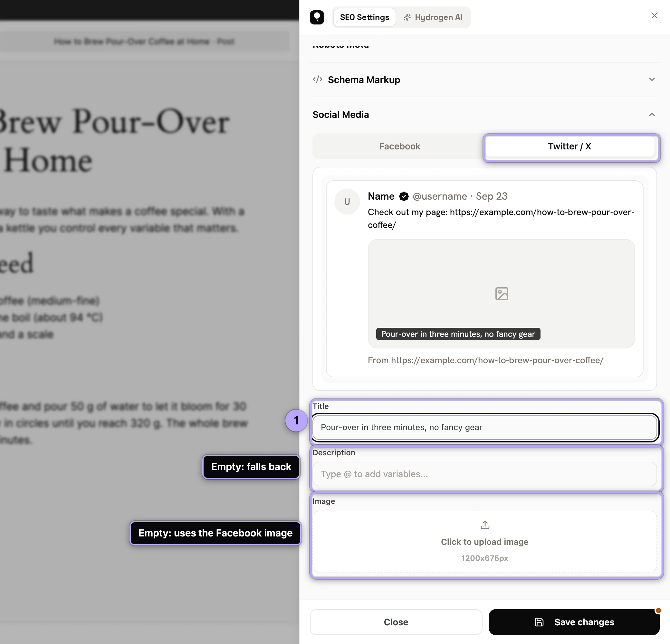Screen dimensions: 670x644
Task: Click the image placeholder icon in the preview card
Action: (502, 293)
